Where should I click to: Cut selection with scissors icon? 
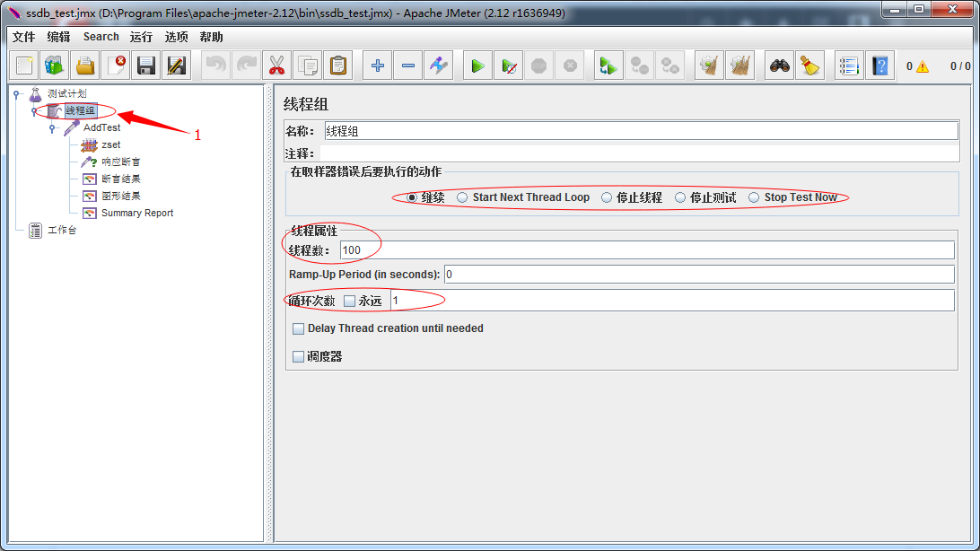pos(277,66)
